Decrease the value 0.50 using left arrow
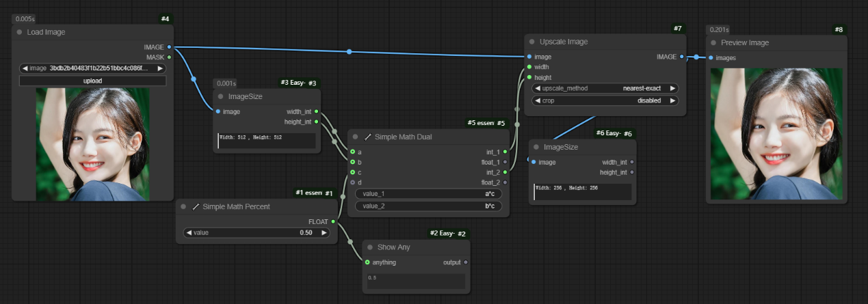This screenshot has width=868, height=304. pyautogui.click(x=189, y=233)
